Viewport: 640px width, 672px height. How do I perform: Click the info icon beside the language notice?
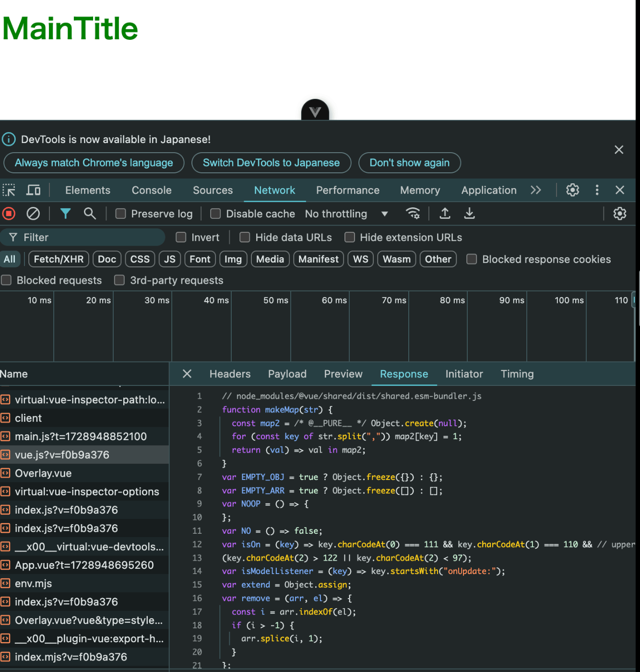(9, 139)
